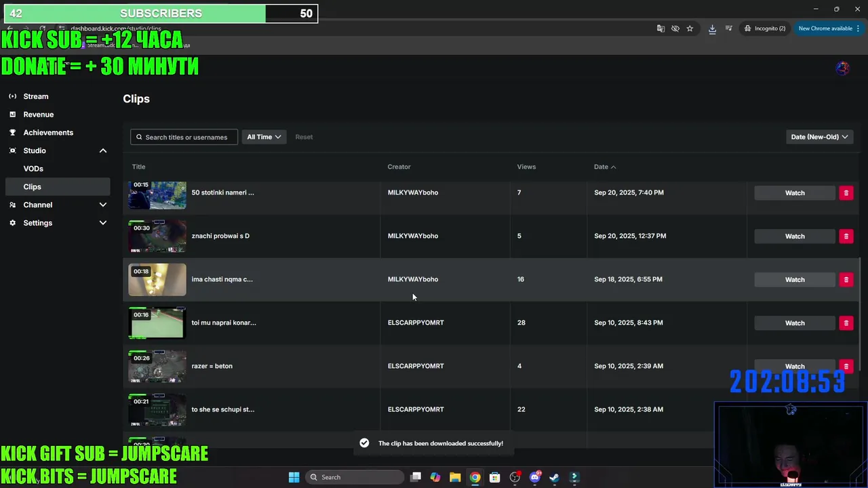868x488 pixels.
Task: Open the 00:16 clip thumbnail
Action: (x=157, y=323)
